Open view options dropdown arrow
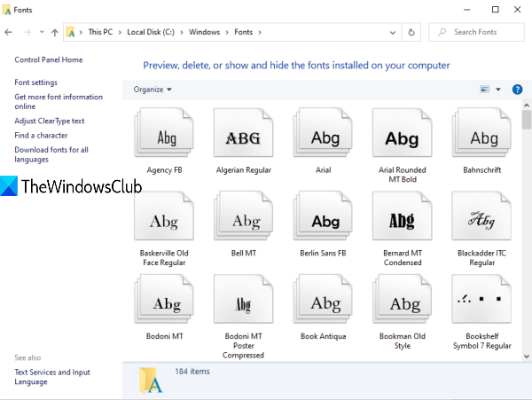The height and width of the screenshot is (400, 532). pyautogui.click(x=498, y=90)
